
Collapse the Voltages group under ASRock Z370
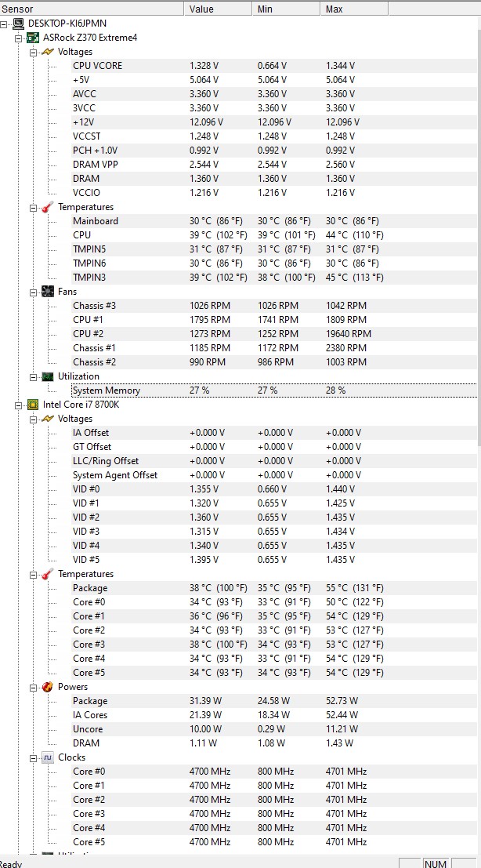tap(33, 51)
